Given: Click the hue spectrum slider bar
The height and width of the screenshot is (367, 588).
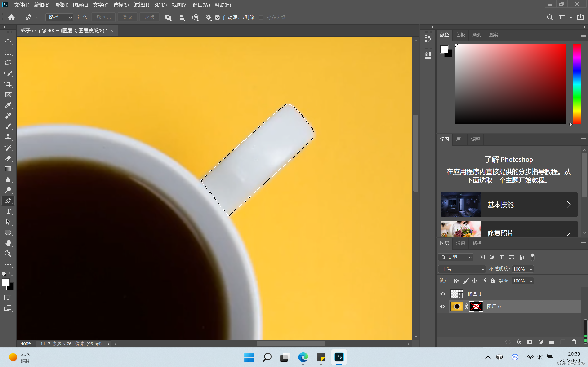Looking at the screenshot, I should click(577, 84).
